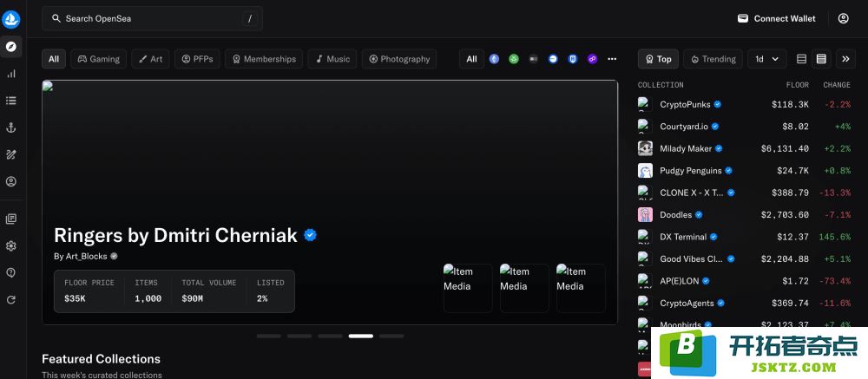The width and height of the screenshot is (868, 379).
Task: Select the Music category filter
Action: coord(332,59)
